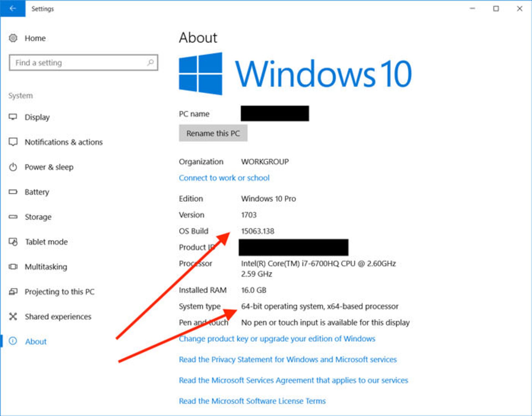This screenshot has width=532, height=416.
Task: Click the 64-bit operating system text
Action: pyautogui.click(x=320, y=306)
